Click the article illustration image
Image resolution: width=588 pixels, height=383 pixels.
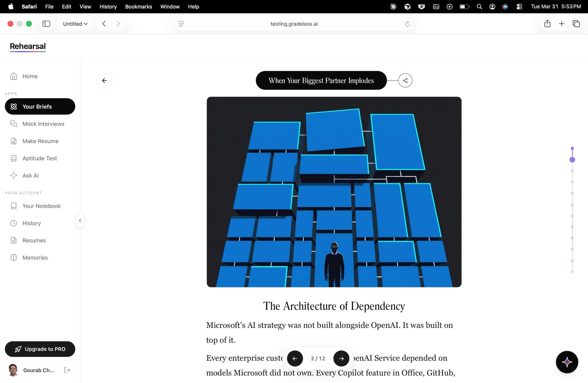pos(334,192)
